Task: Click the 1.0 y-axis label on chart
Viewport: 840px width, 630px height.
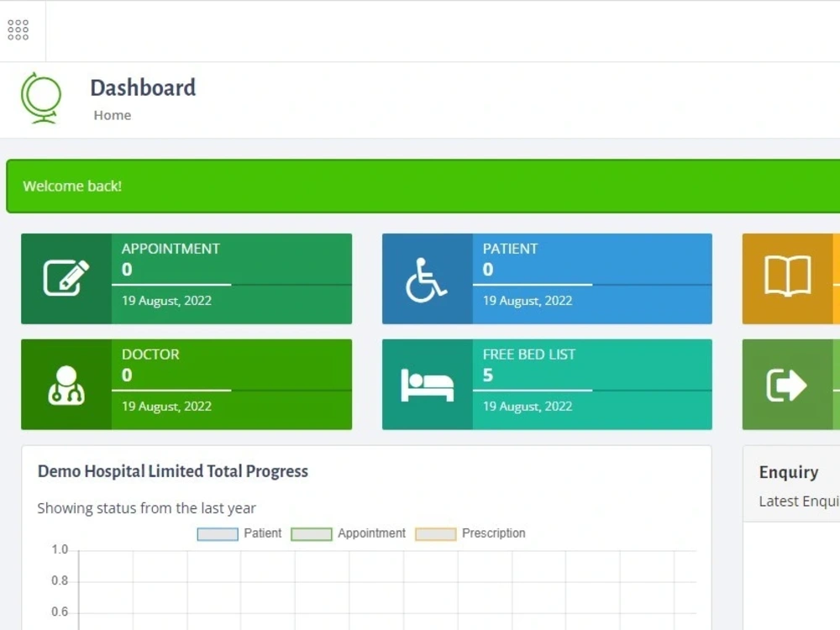Action: click(x=60, y=549)
